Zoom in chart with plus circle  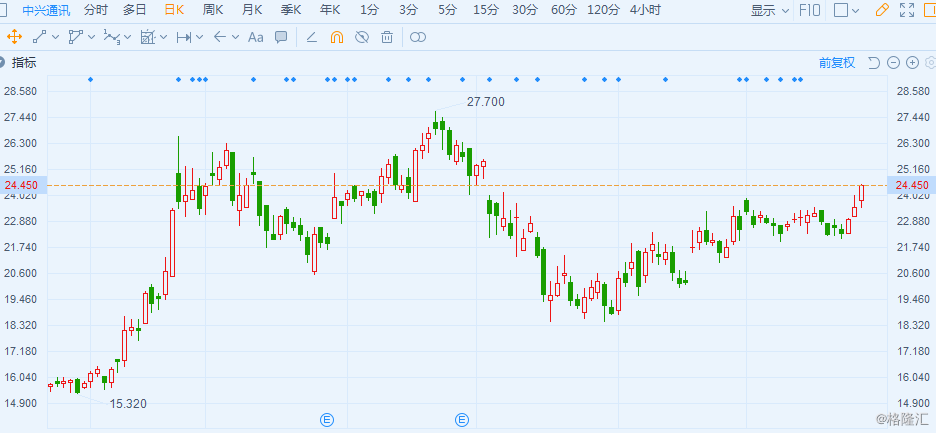coord(912,63)
